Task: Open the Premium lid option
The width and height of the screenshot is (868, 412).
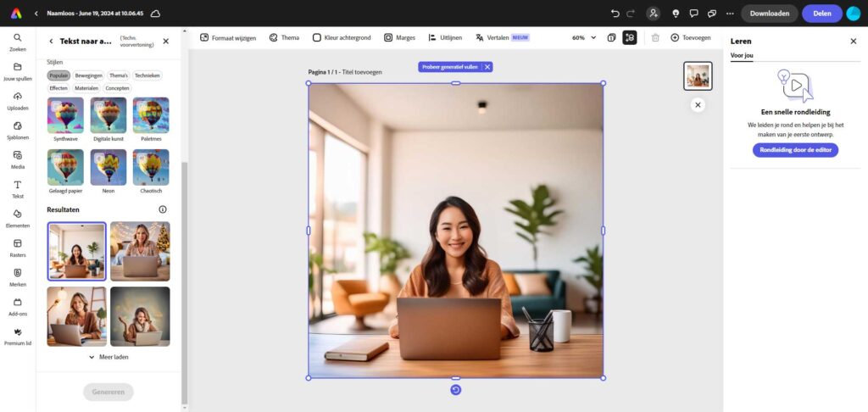Action: click(x=18, y=336)
